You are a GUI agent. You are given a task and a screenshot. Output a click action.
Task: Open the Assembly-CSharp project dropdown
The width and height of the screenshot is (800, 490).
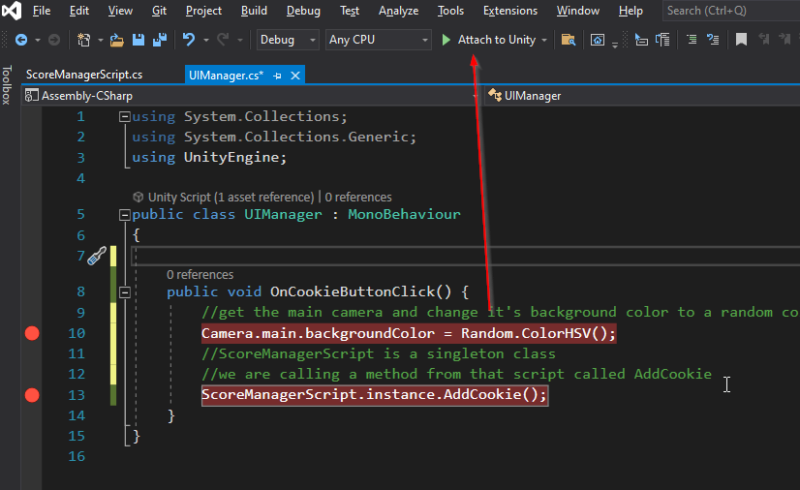(252, 96)
